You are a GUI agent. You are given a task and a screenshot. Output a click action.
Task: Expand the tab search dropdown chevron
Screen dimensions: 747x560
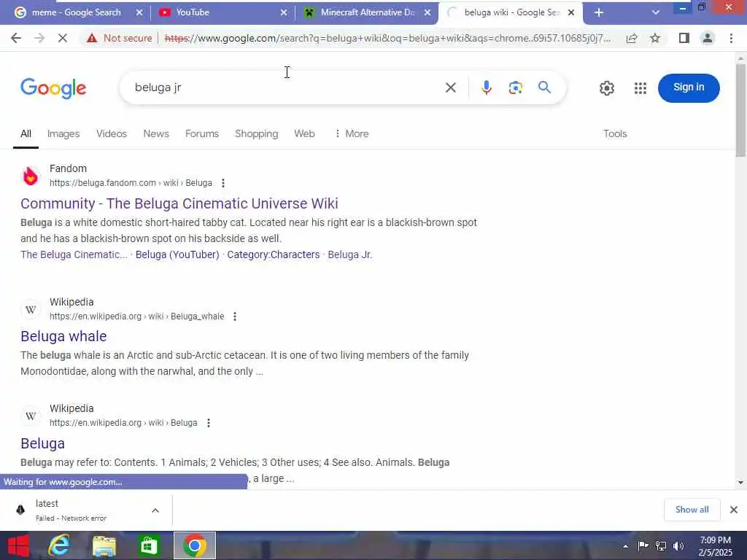coord(656,12)
